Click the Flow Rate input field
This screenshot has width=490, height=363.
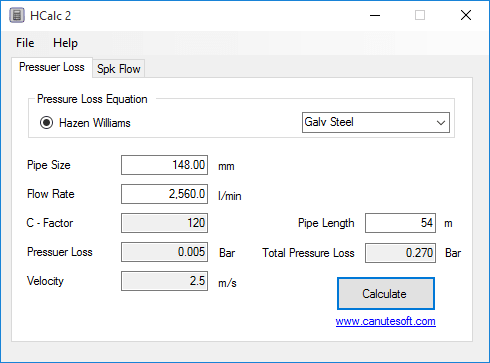(164, 194)
